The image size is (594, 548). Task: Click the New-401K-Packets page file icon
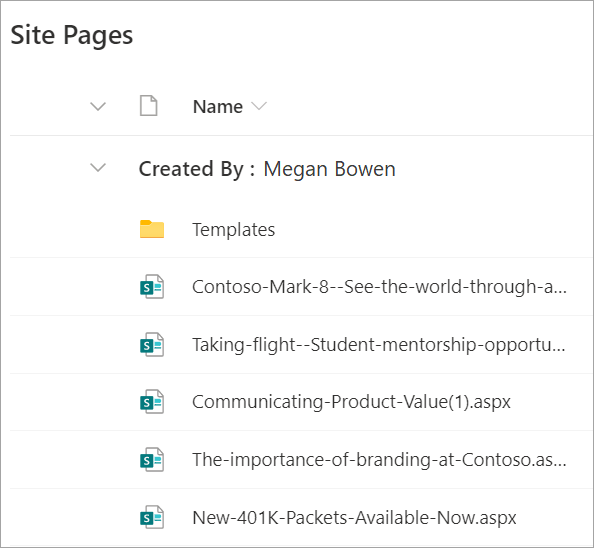(152, 517)
